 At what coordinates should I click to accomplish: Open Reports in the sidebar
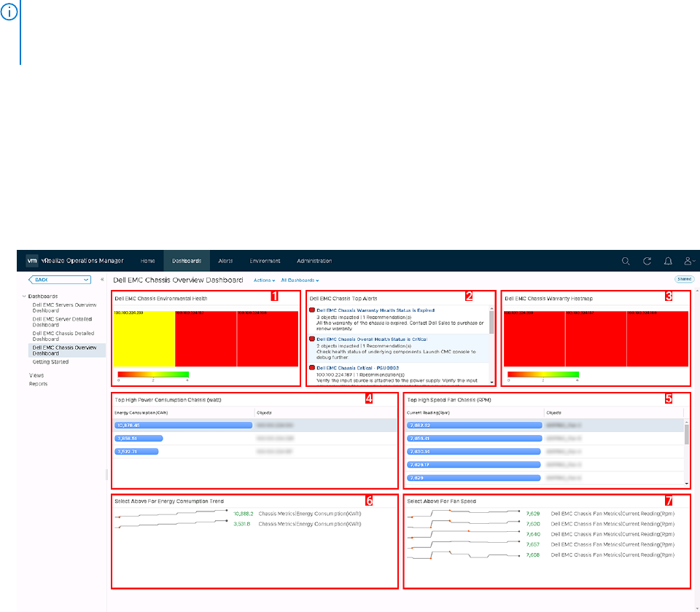[x=38, y=384]
